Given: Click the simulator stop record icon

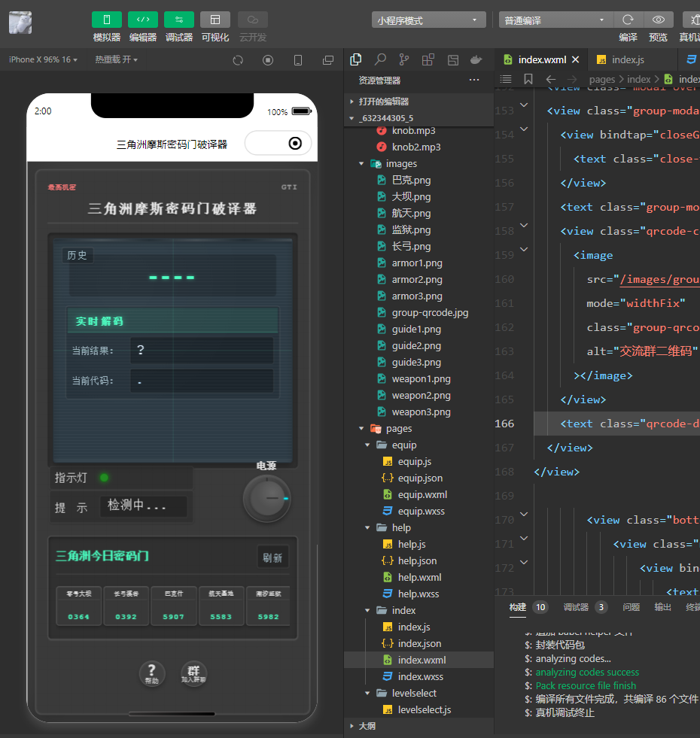Looking at the screenshot, I should pyautogui.click(x=268, y=60).
